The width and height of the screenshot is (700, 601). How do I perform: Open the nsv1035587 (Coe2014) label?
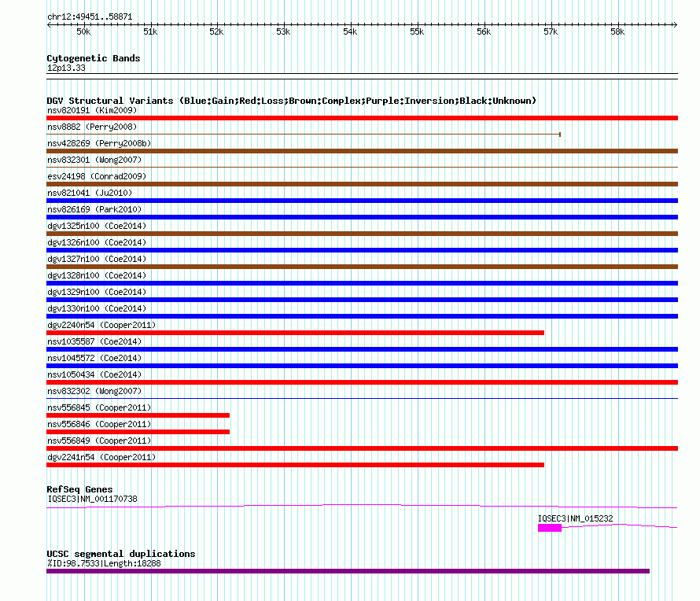94,341
